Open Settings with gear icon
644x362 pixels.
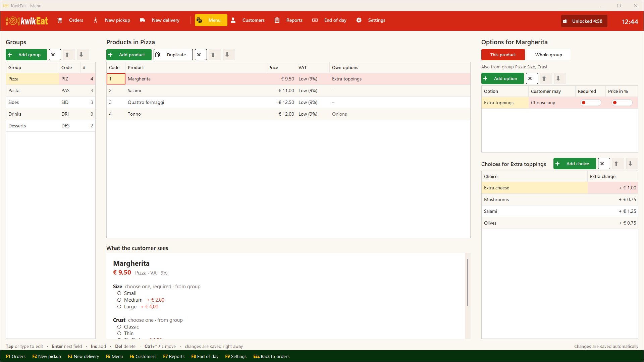(371, 20)
